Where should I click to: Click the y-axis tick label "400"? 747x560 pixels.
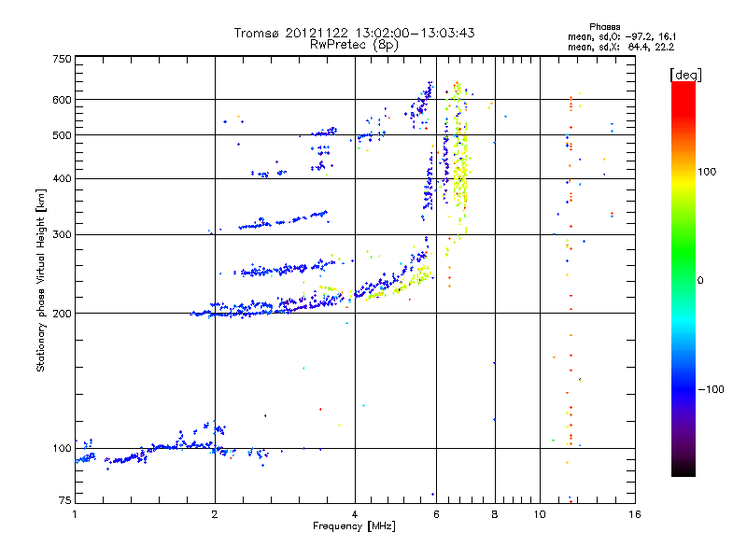[x=62, y=178]
